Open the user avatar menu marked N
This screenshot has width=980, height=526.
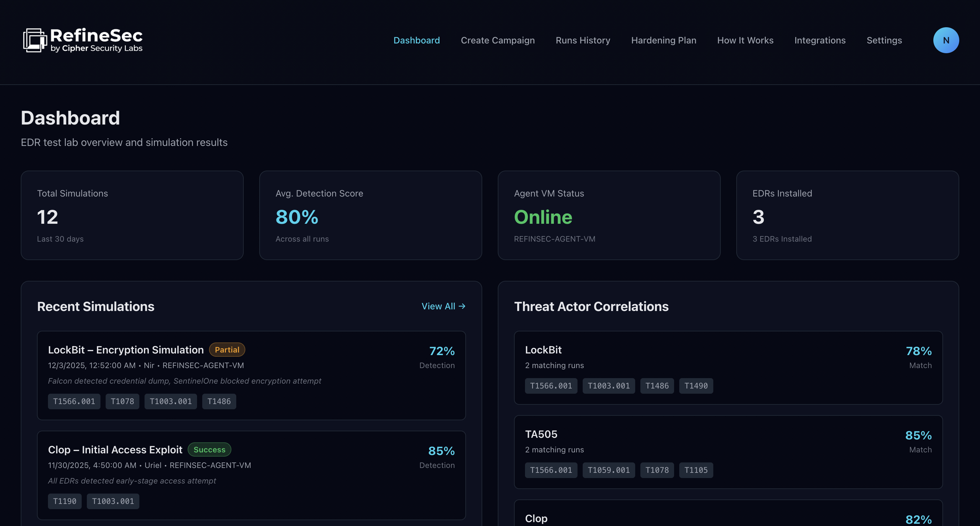click(x=946, y=40)
